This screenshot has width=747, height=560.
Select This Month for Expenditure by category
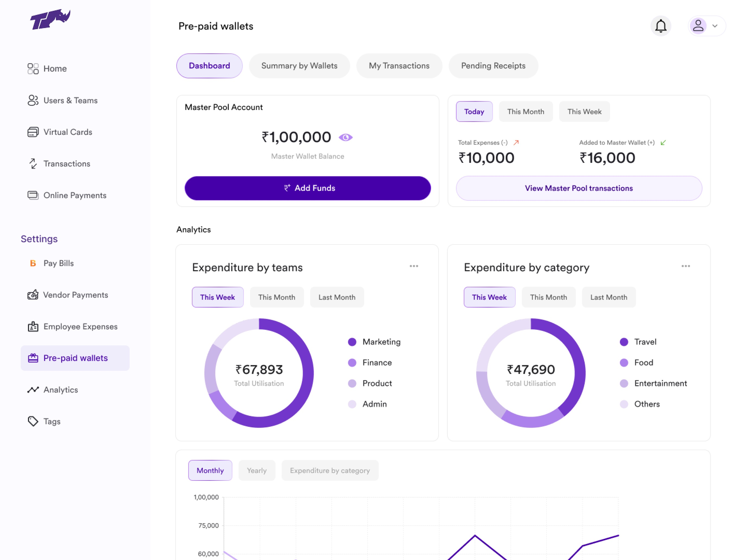pyautogui.click(x=548, y=297)
